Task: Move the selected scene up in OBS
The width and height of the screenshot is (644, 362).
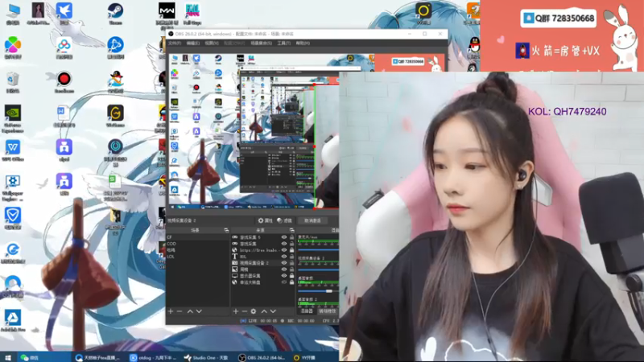Action: (x=190, y=311)
